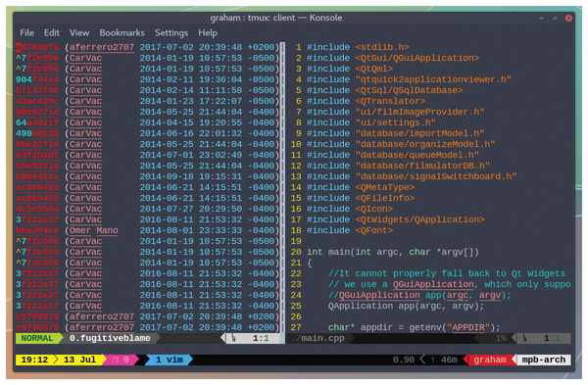Click the commented-out '//QGuiApplication app' line 24
Screen dimensions: 588x385
click(419, 295)
